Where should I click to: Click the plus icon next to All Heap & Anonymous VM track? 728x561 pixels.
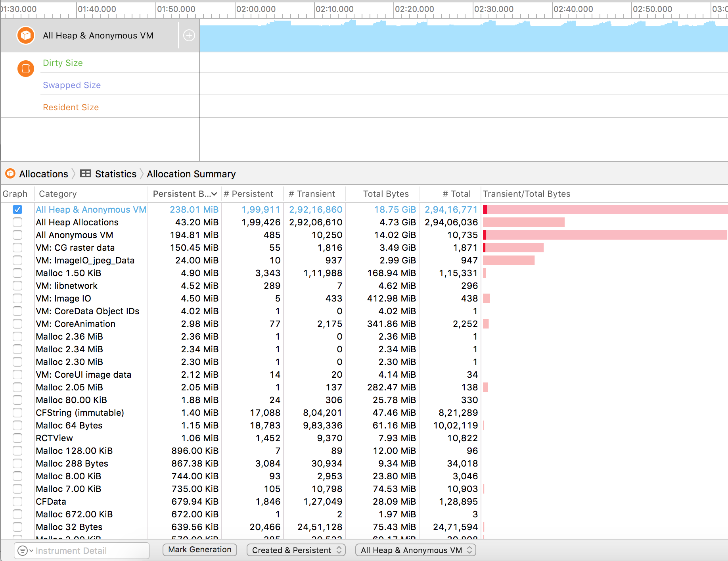189,35
